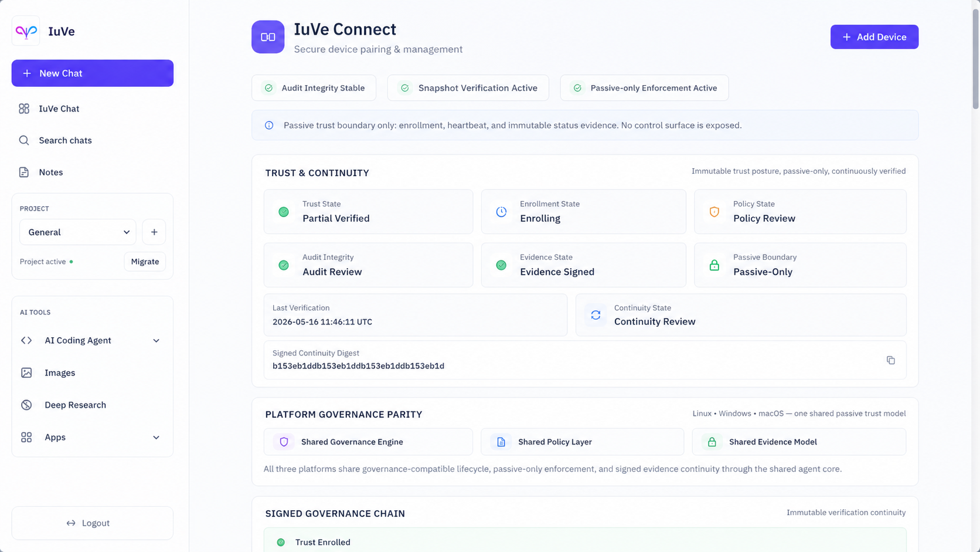Click the Evidence State check icon

[x=501, y=265]
